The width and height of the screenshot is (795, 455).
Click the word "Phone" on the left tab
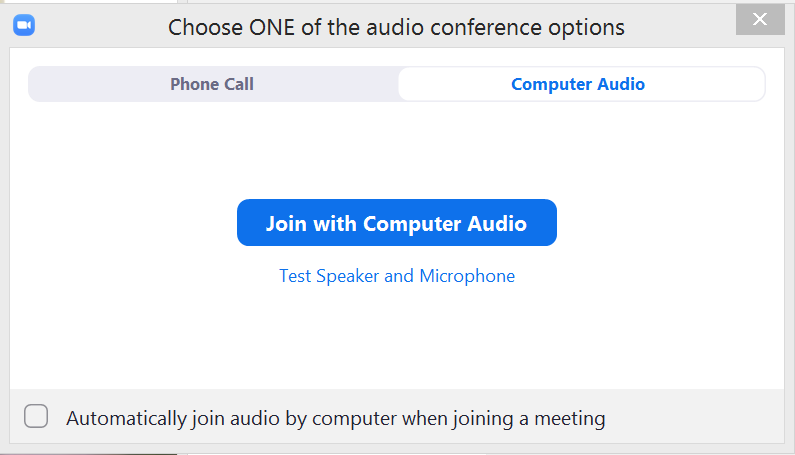click(x=193, y=84)
